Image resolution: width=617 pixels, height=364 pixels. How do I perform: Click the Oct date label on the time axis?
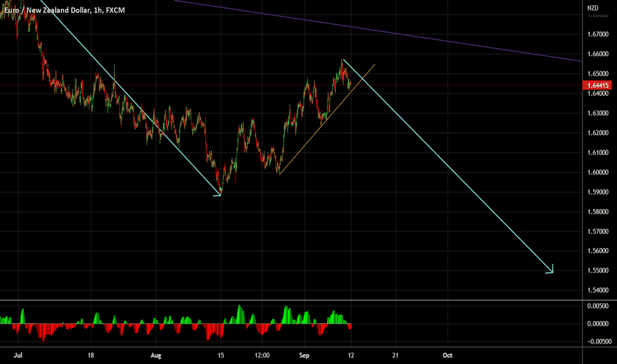(x=448, y=355)
